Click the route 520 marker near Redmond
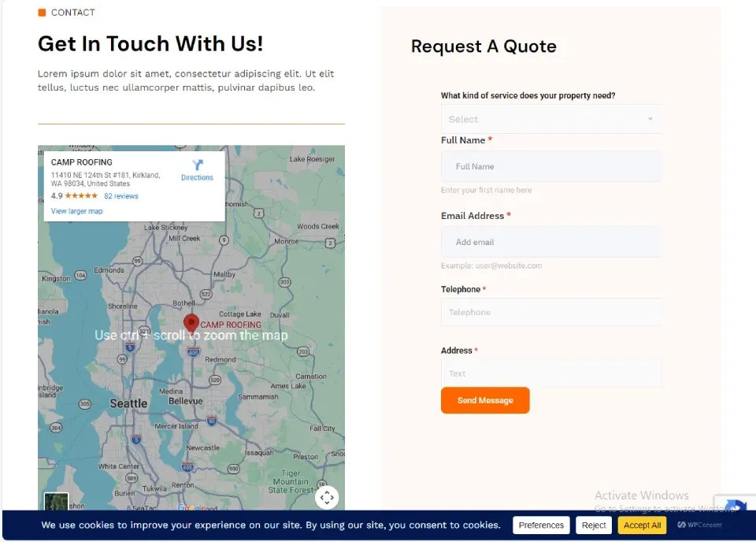 pos(214,380)
